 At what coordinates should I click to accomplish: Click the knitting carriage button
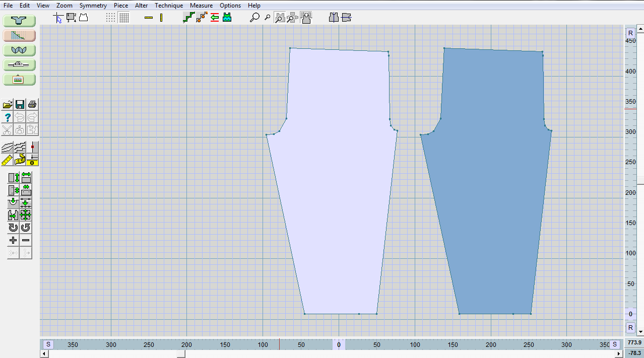pyautogui.click(x=19, y=64)
